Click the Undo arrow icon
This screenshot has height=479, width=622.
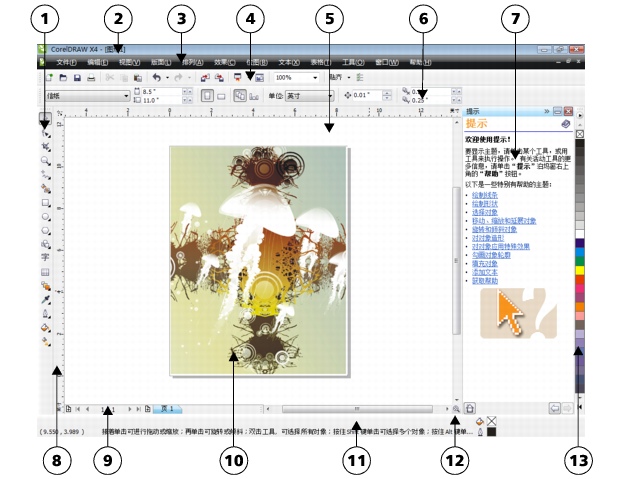pyautogui.click(x=157, y=78)
